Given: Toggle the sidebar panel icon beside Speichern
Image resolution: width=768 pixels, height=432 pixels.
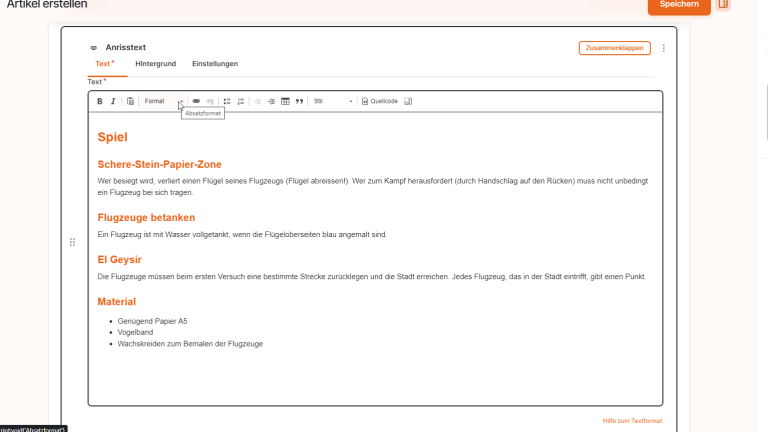Looking at the screenshot, I should coord(723,4).
